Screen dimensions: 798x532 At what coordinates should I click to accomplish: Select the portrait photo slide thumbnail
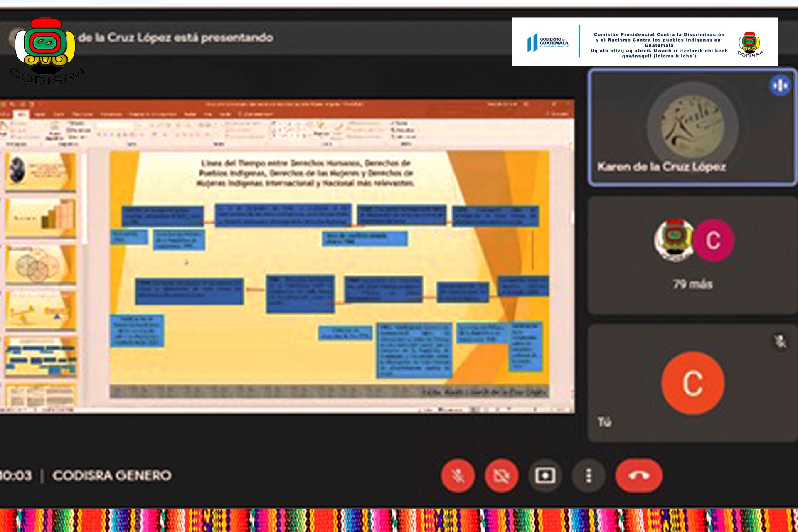[40, 171]
